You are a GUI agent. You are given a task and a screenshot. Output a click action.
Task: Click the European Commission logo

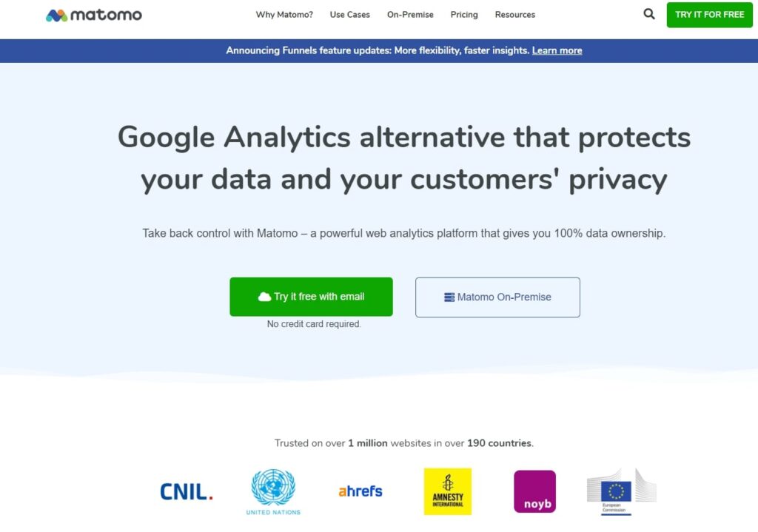(620, 491)
